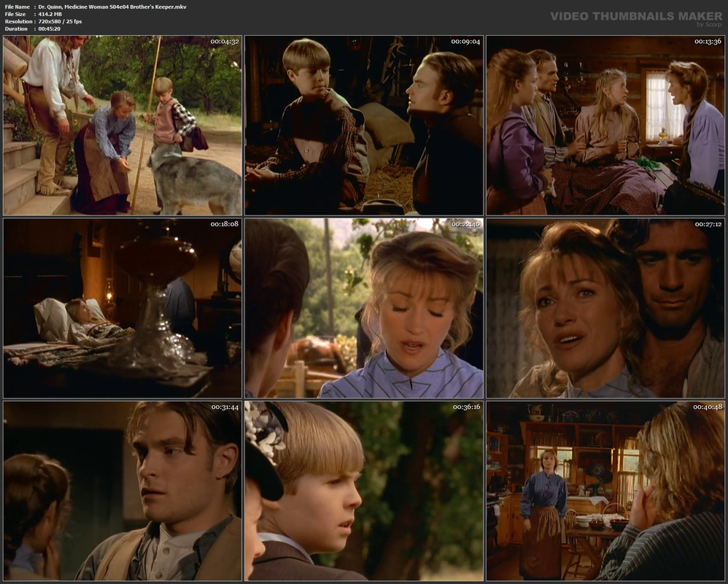728x584 pixels.
Task: Select the thumbnail timestamped 00:31:44
Action: point(123,491)
